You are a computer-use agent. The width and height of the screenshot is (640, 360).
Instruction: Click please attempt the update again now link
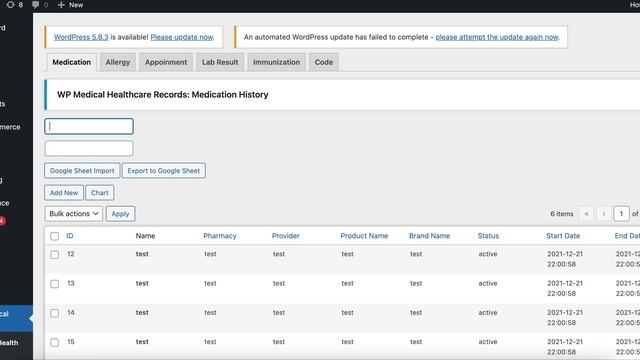497,37
